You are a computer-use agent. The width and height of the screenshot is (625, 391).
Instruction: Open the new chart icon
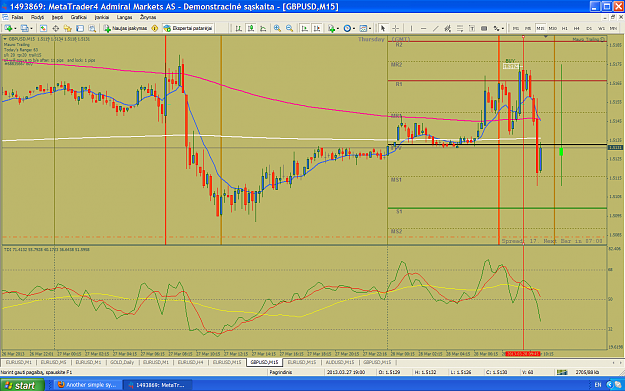(8, 28)
